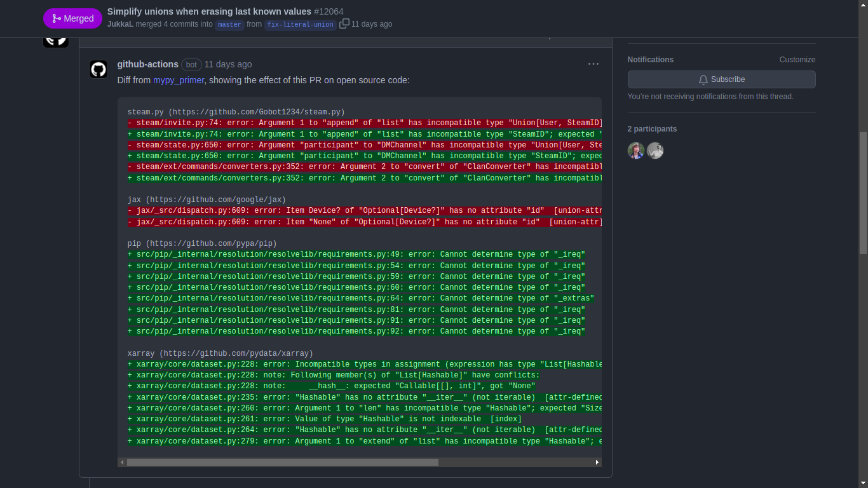
Task: Click the bot label badge
Action: pos(191,65)
